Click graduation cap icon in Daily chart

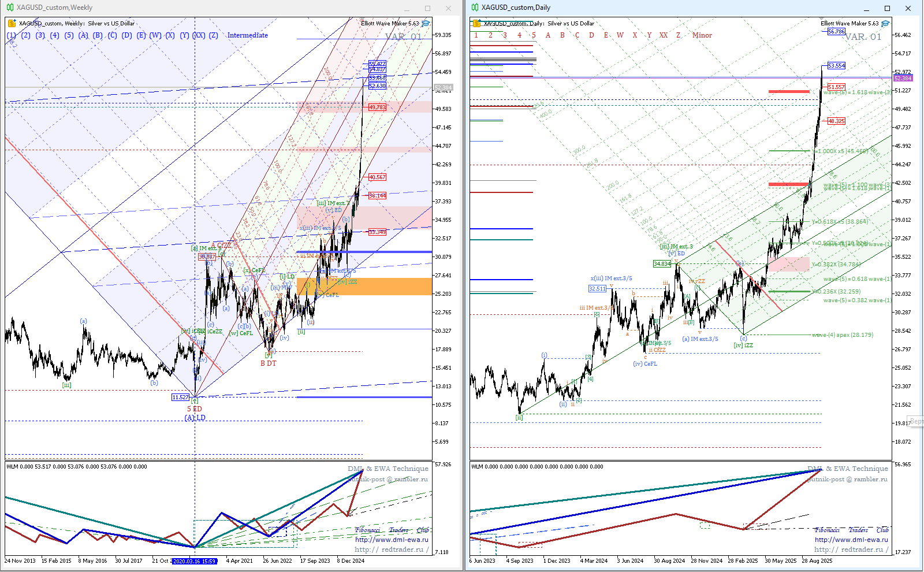[x=885, y=24]
